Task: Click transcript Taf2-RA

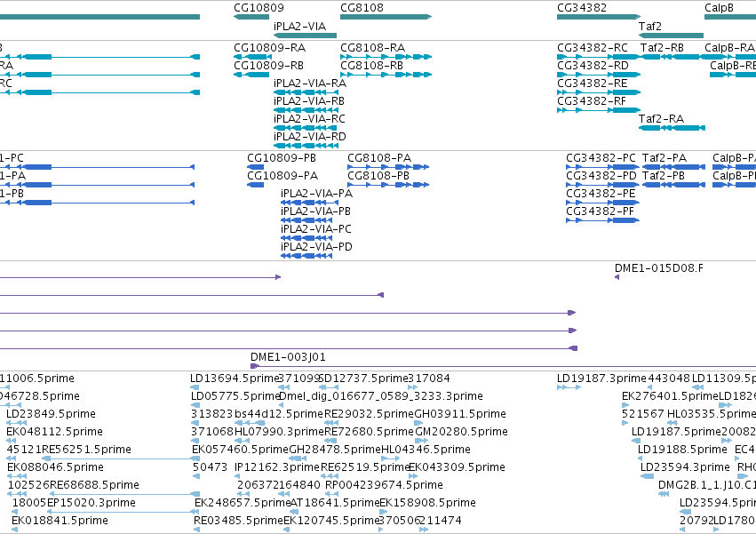Action: [661, 119]
